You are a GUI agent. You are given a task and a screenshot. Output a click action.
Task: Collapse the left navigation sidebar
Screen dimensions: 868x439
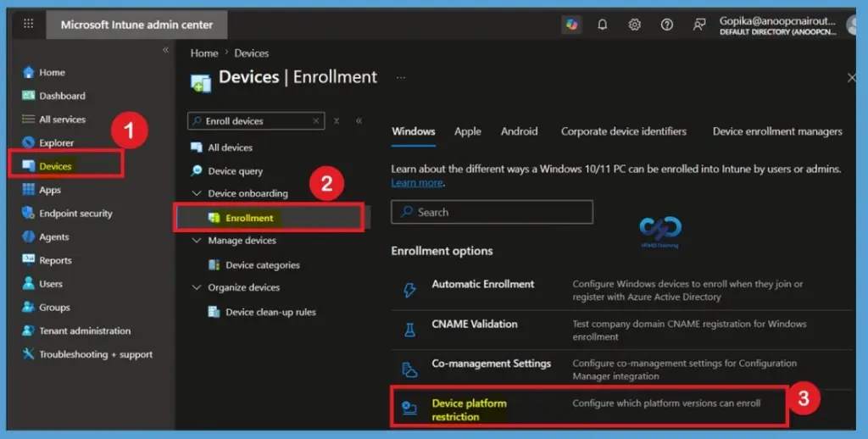165,50
